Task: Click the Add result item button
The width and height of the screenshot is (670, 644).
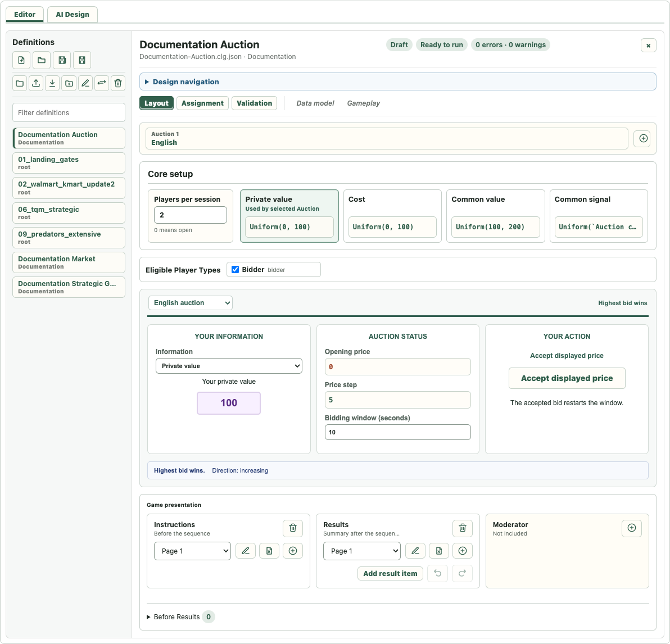Action: pos(390,574)
